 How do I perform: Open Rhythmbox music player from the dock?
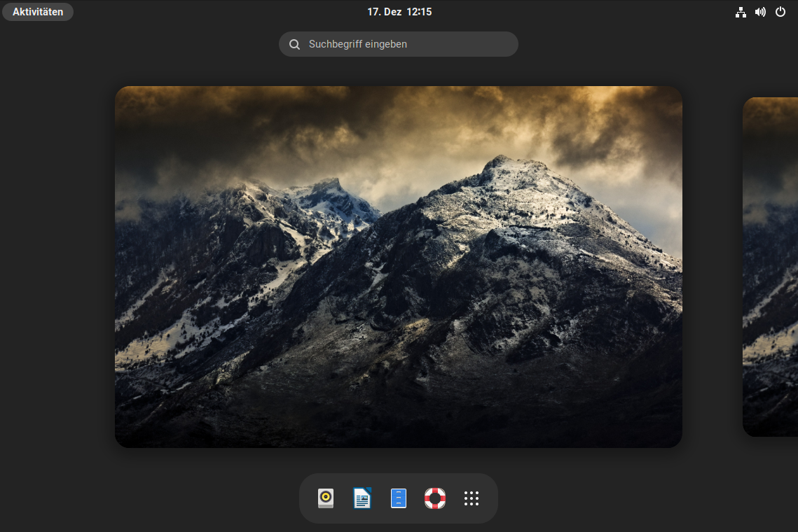pos(325,498)
